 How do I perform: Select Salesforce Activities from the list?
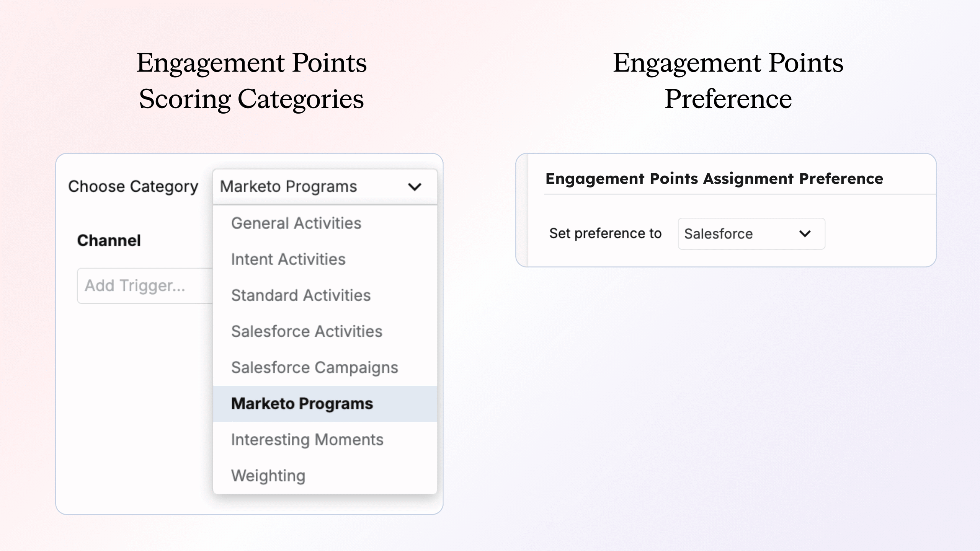click(x=307, y=331)
